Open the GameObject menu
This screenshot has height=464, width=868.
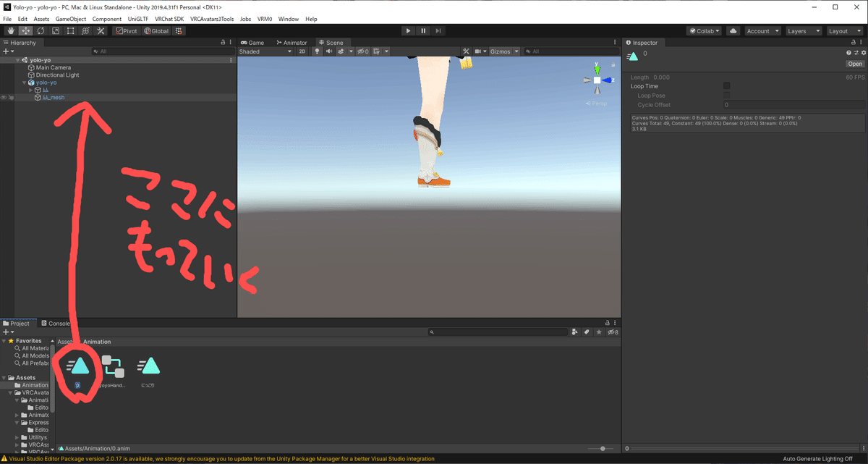pyautogui.click(x=70, y=19)
